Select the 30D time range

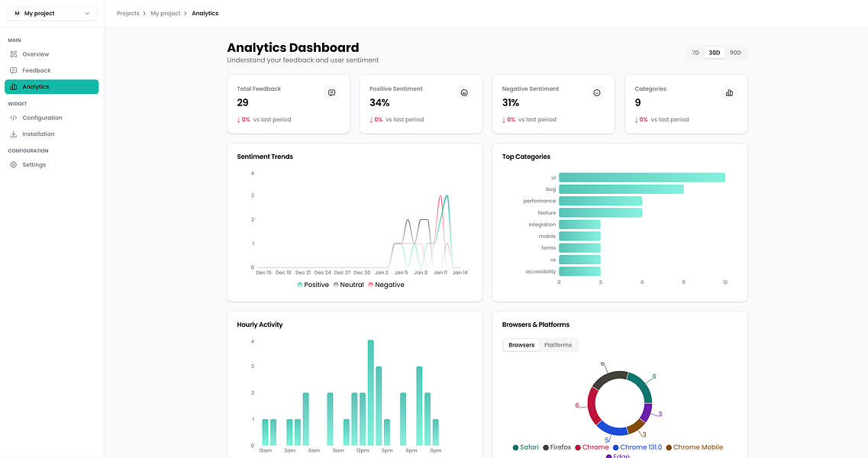[x=714, y=53]
